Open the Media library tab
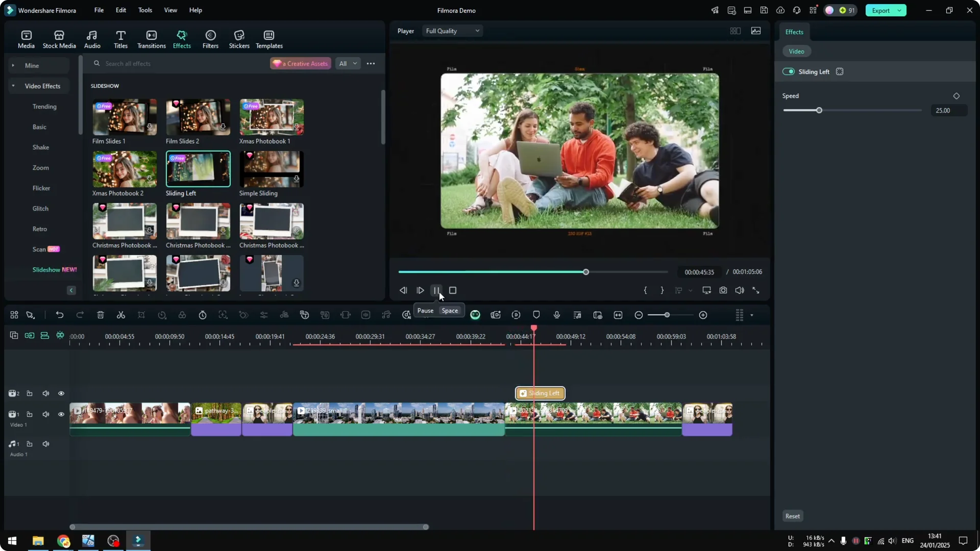 pyautogui.click(x=26, y=39)
